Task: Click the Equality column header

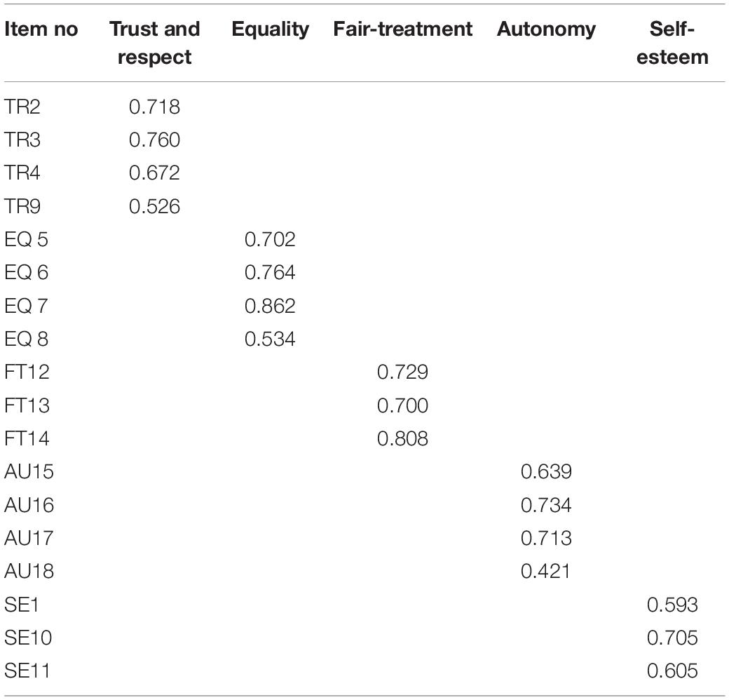Action: (x=270, y=29)
